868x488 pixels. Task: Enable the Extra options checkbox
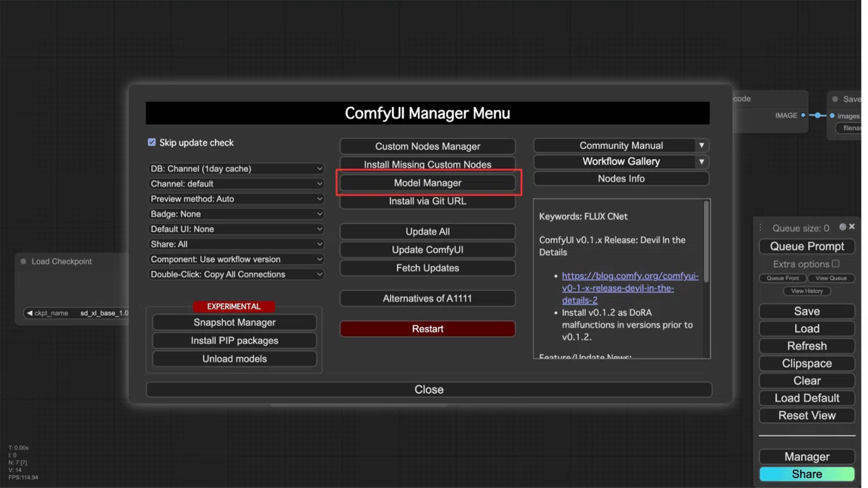coord(835,264)
